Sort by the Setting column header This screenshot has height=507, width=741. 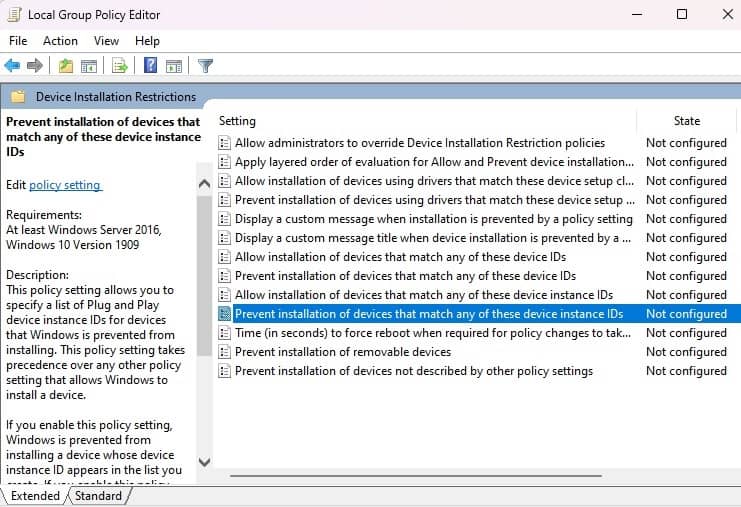[425, 121]
